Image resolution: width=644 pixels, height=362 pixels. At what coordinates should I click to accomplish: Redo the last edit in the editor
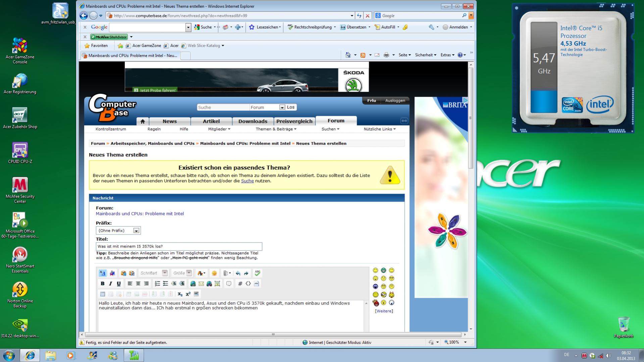pyautogui.click(x=246, y=273)
